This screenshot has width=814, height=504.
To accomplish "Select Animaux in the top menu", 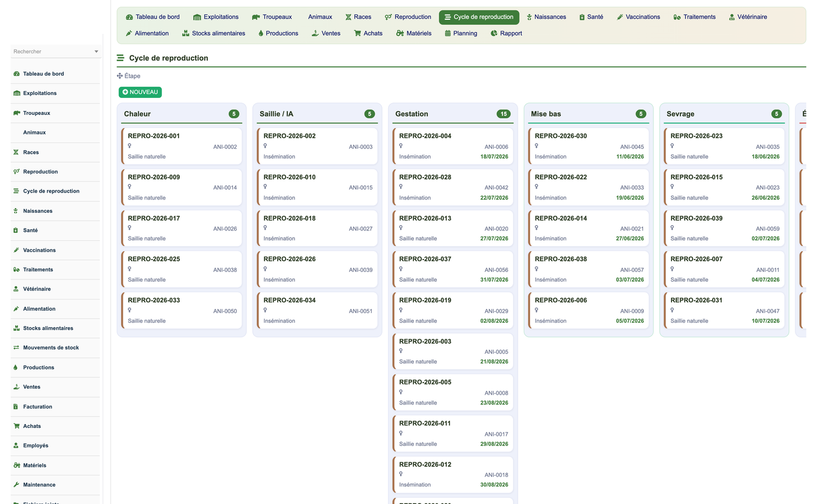I will [x=320, y=17].
